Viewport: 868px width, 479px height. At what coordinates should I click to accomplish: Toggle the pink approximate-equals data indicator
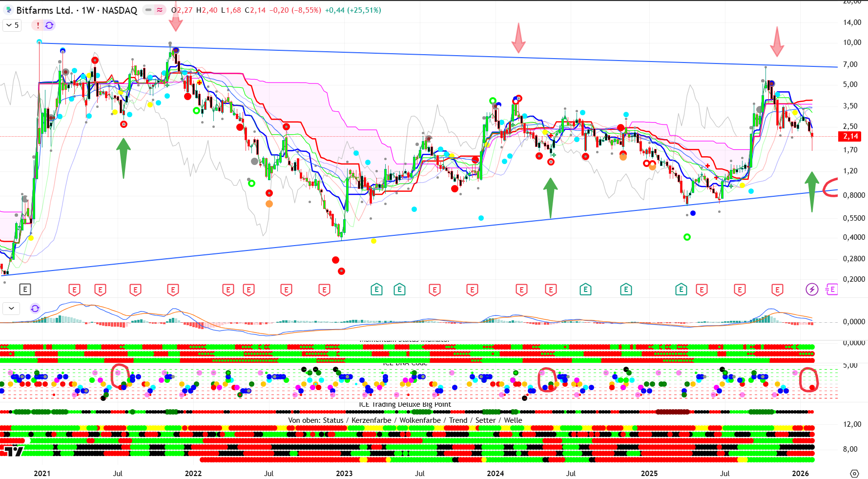click(x=160, y=10)
